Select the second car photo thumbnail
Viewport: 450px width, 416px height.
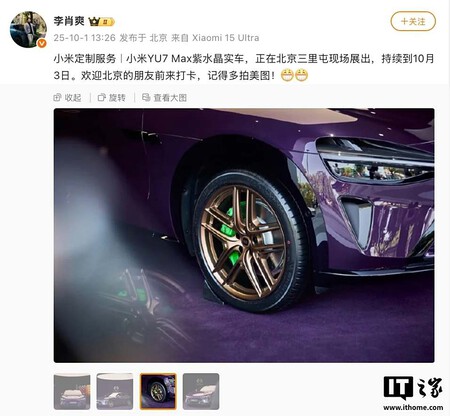tap(115, 392)
